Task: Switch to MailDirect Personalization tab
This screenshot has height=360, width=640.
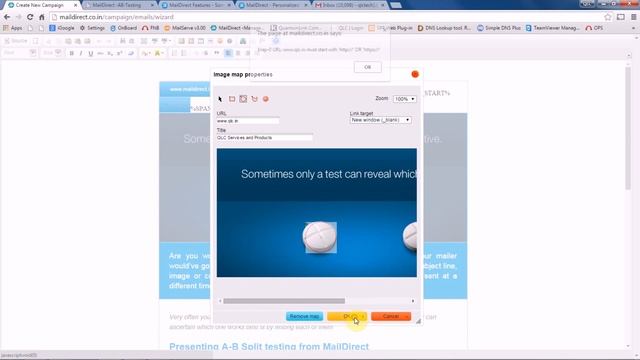Action: click(273, 5)
